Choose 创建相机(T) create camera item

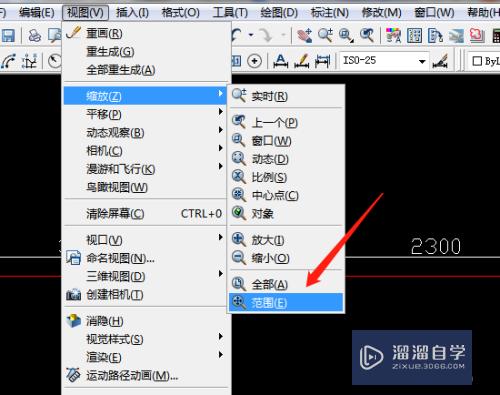145,294
